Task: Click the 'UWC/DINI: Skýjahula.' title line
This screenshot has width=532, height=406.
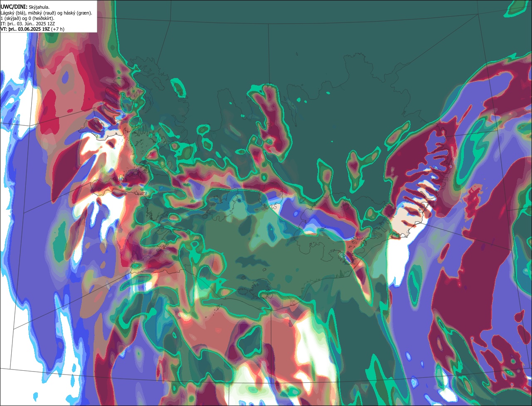Action: click(x=25, y=7)
